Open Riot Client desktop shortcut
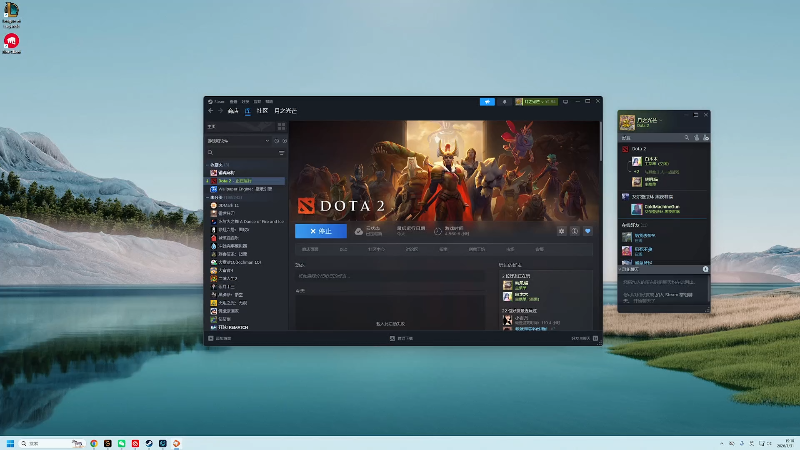 (x=11, y=44)
